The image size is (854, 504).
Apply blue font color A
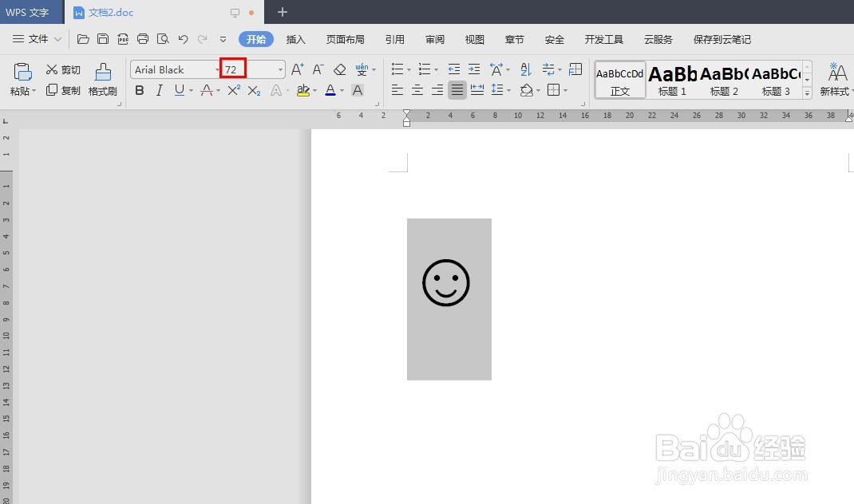(330, 90)
